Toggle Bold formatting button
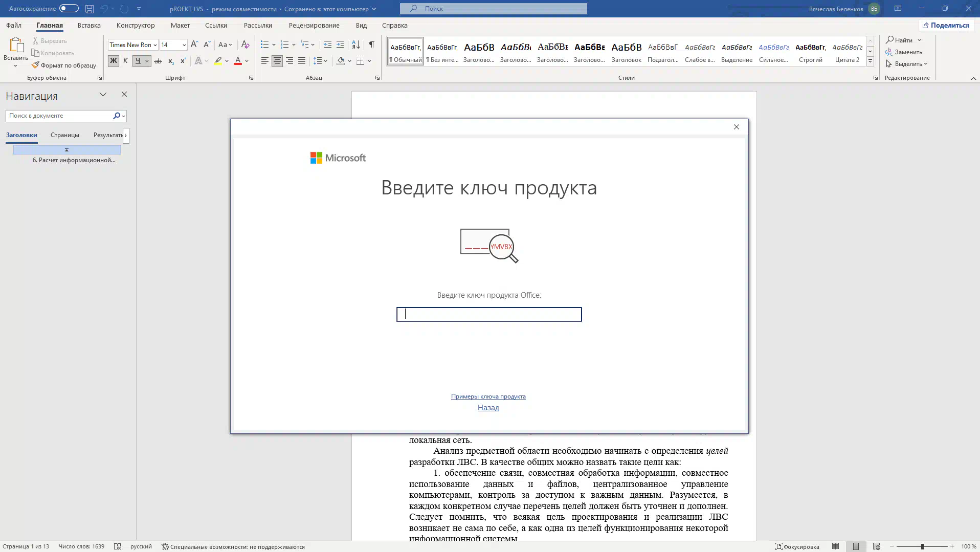The height and width of the screenshot is (552, 980). 113,61
